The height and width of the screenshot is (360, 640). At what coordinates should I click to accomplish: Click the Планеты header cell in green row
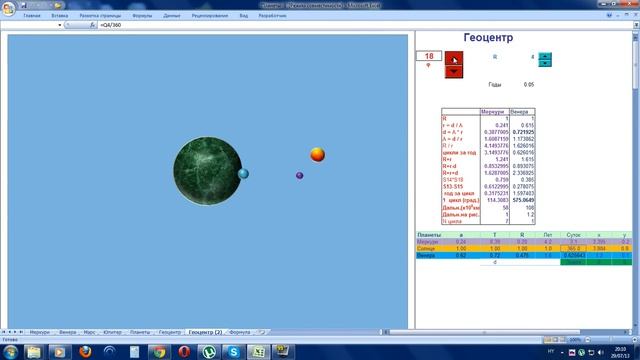(429, 235)
